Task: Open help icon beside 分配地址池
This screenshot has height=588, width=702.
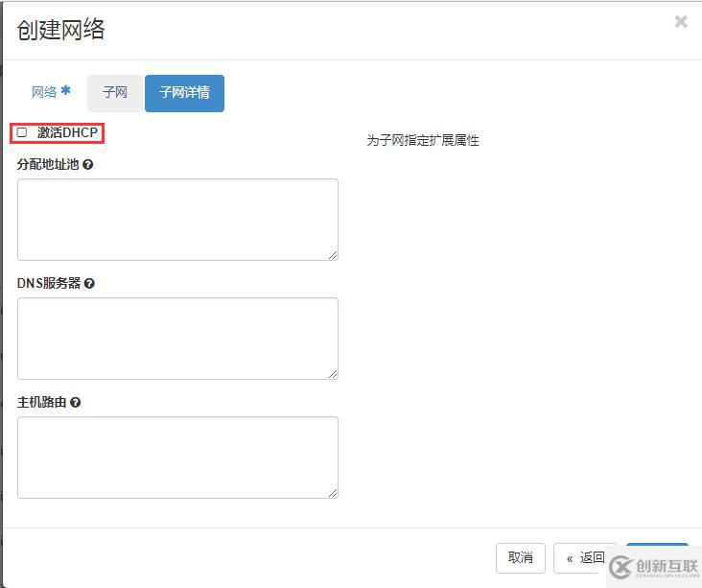Action: (88, 164)
